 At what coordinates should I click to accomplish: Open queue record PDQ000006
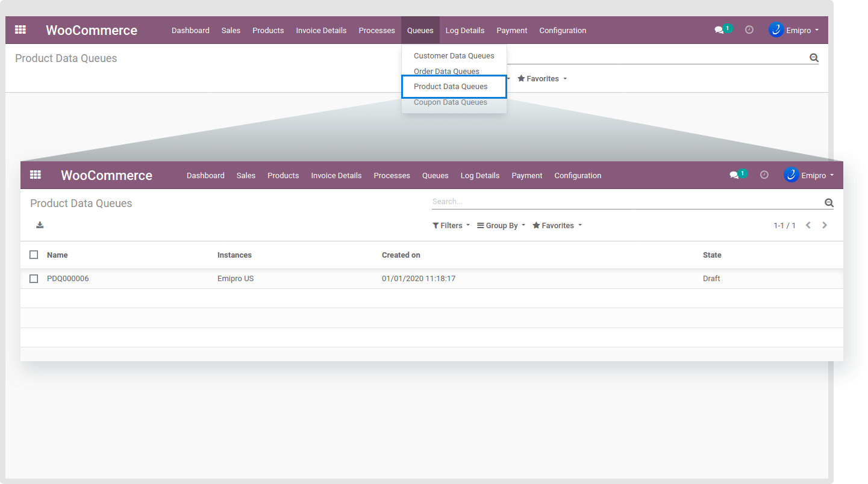click(68, 279)
